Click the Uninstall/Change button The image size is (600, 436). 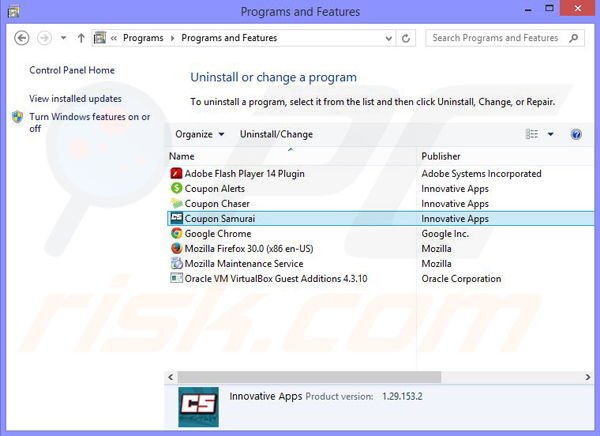click(276, 134)
